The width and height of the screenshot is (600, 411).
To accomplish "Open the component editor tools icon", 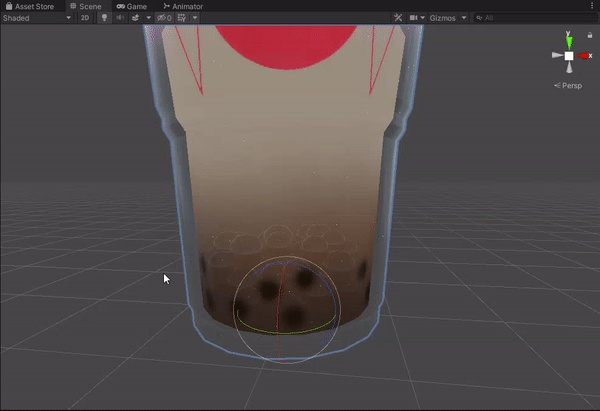I will pos(398,18).
